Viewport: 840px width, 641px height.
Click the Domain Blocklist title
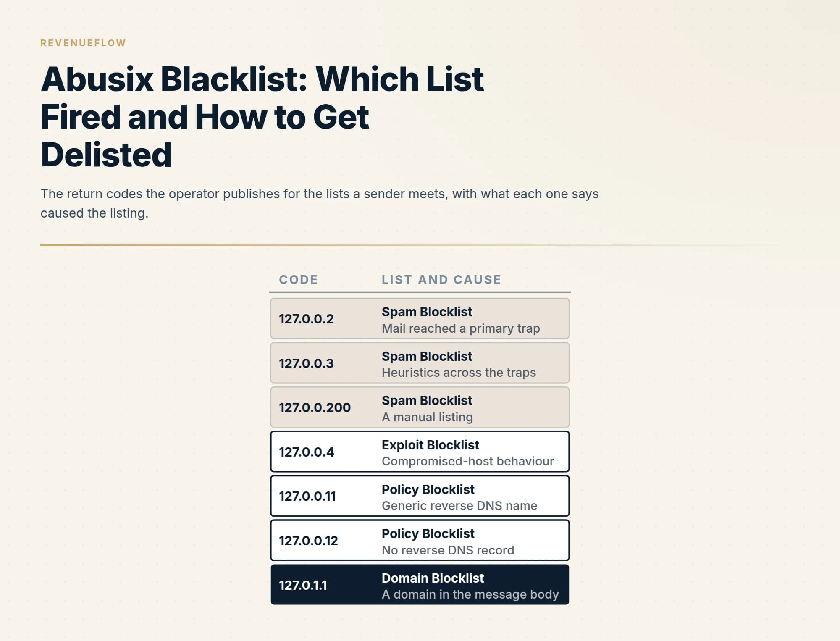pyautogui.click(x=433, y=578)
